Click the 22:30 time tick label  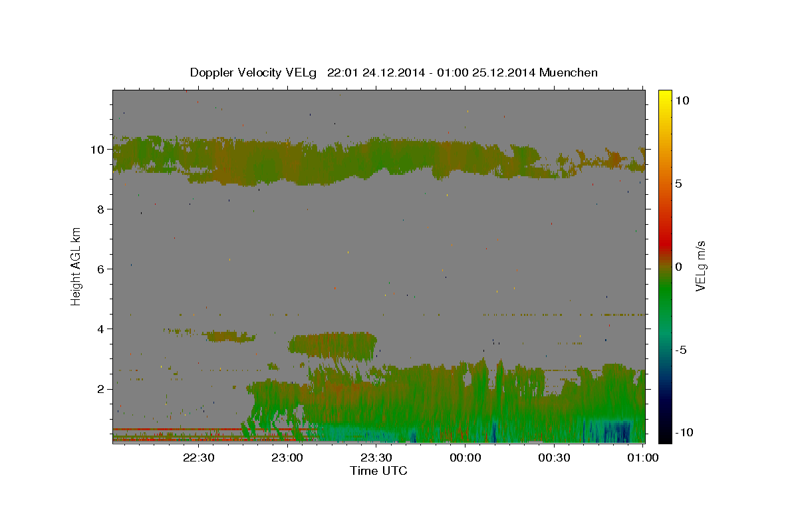tap(198, 458)
